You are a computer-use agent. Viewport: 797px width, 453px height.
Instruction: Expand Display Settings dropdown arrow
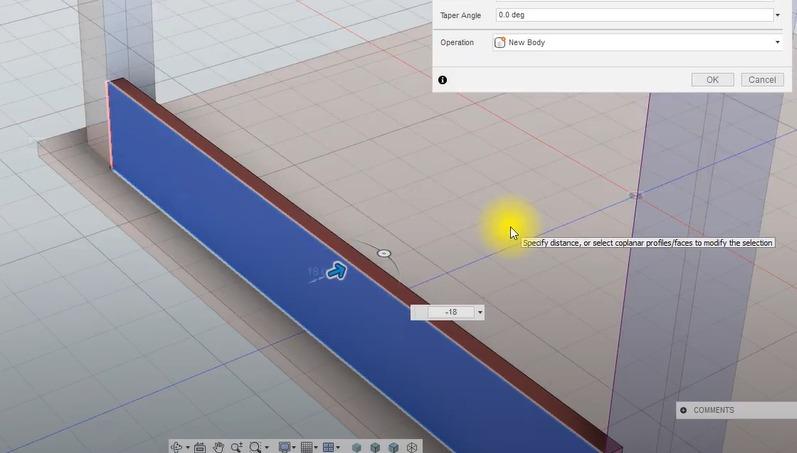coord(294,447)
